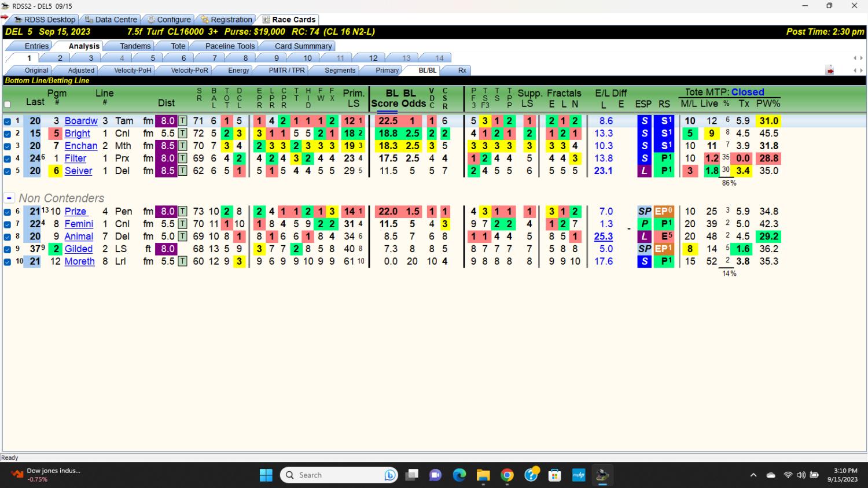
Task: Toggle the select-all checkbox in the header
Action: point(8,105)
